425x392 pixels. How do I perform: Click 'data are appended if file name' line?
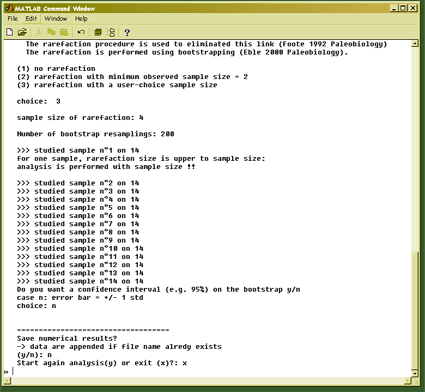click(x=119, y=347)
